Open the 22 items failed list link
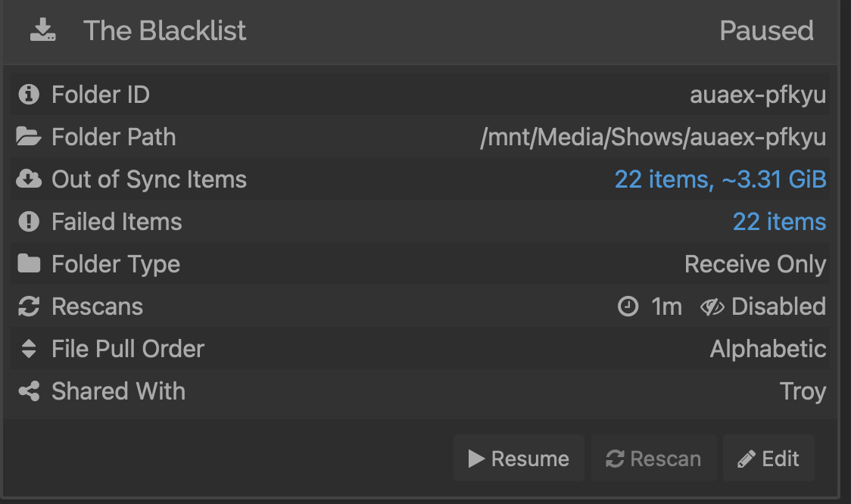Viewport: 851px width, 504px height. (x=779, y=221)
